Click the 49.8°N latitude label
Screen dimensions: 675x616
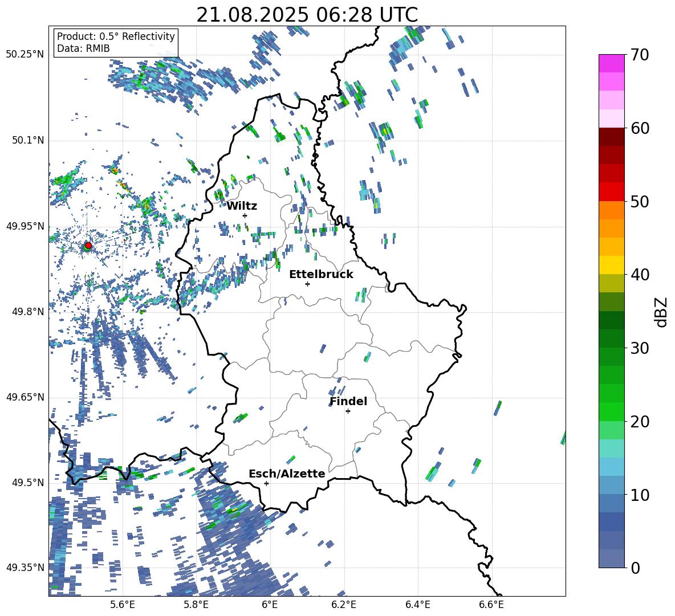pos(28,312)
